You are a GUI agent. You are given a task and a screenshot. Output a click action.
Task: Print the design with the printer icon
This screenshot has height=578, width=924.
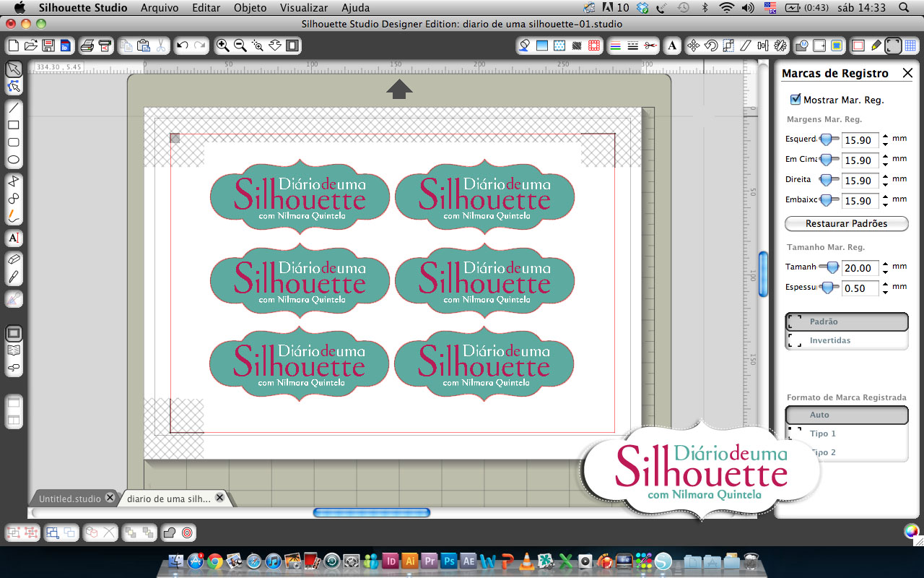[x=87, y=46]
